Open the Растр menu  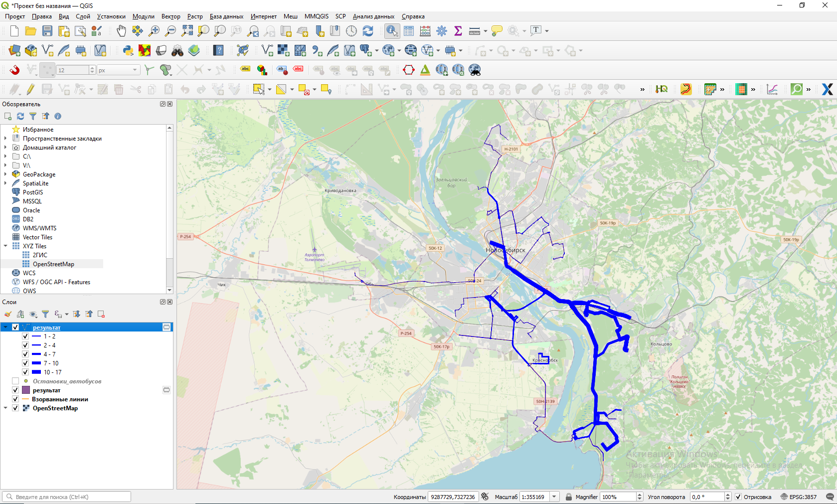click(x=194, y=16)
